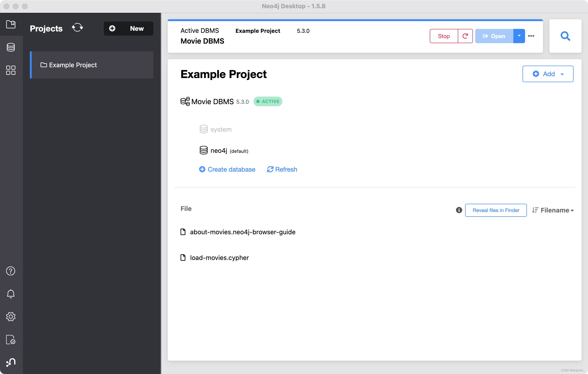Screen dimensions: 588x374
Task: Refresh the projects list with the sync icon
Action: (x=77, y=28)
